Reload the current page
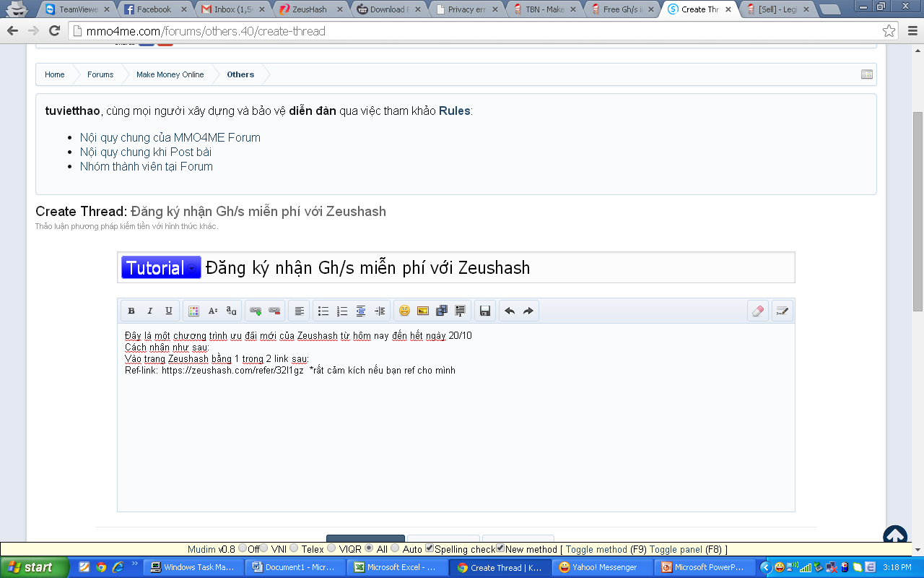Image resolution: width=924 pixels, height=578 pixels. coord(54,31)
